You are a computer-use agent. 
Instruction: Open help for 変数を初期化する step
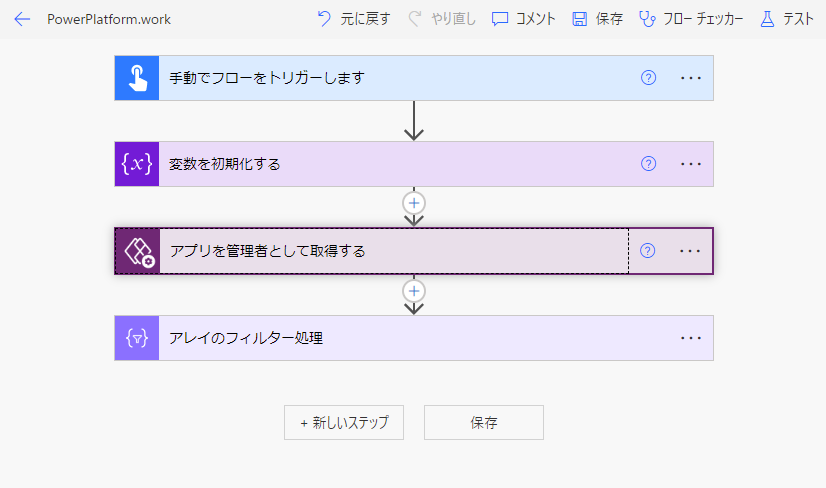[x=648, y=164]
